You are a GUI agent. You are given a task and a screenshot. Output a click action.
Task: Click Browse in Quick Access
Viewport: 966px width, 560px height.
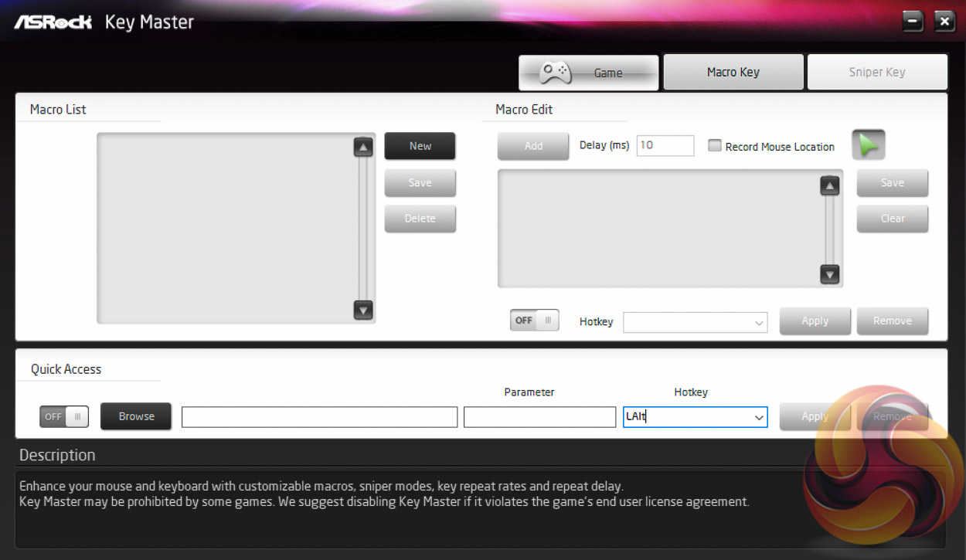click(x=136, y=416)
